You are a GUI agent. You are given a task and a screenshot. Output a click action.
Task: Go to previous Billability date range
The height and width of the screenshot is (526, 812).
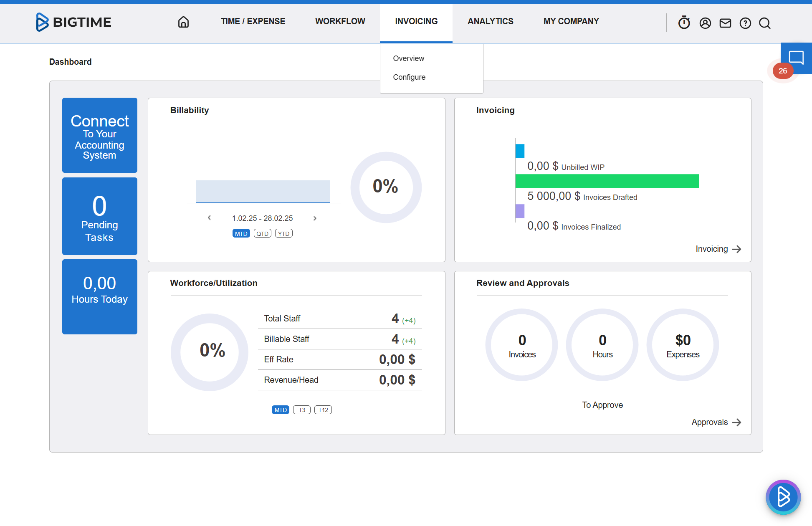point(210,218)
